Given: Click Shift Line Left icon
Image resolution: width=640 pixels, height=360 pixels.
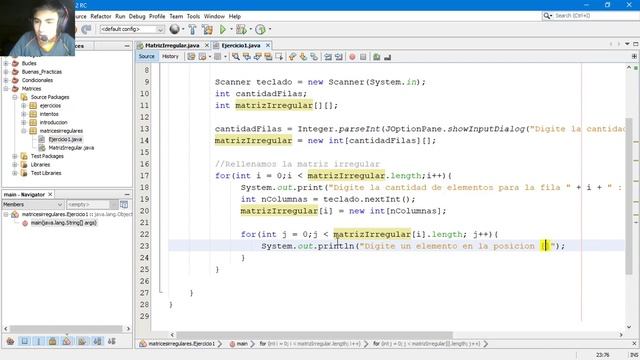Looking at the screenshot, I should pos(328,57).
